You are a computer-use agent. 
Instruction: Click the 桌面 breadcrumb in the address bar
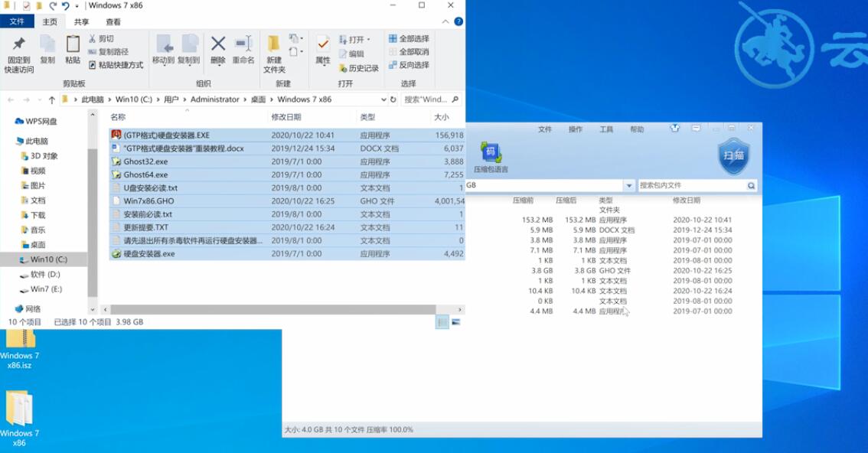point(258,99)
